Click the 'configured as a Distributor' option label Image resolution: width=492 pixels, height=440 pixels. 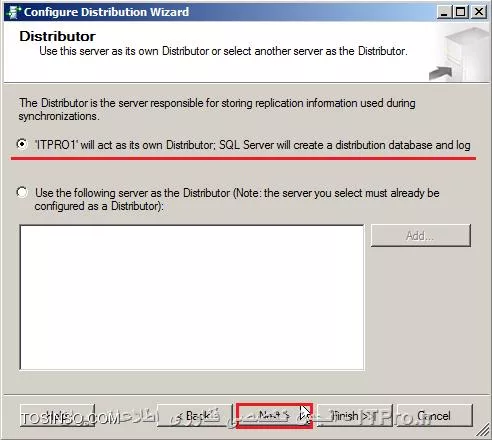tap(99, 206)
